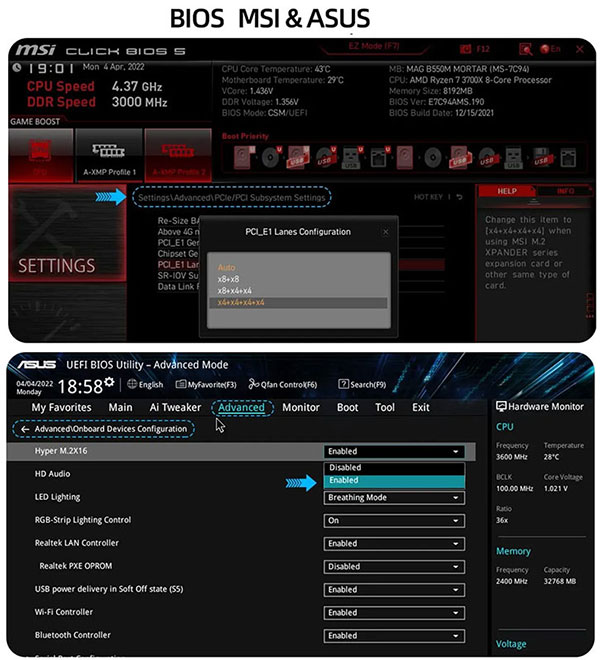Viewport: 600px width, 660px height.
Task: Open the SETTINGS panel in MSI BIOS
Action: [67, 234]
